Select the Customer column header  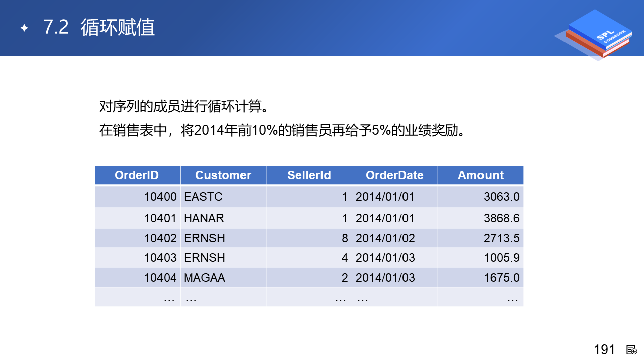223,175
